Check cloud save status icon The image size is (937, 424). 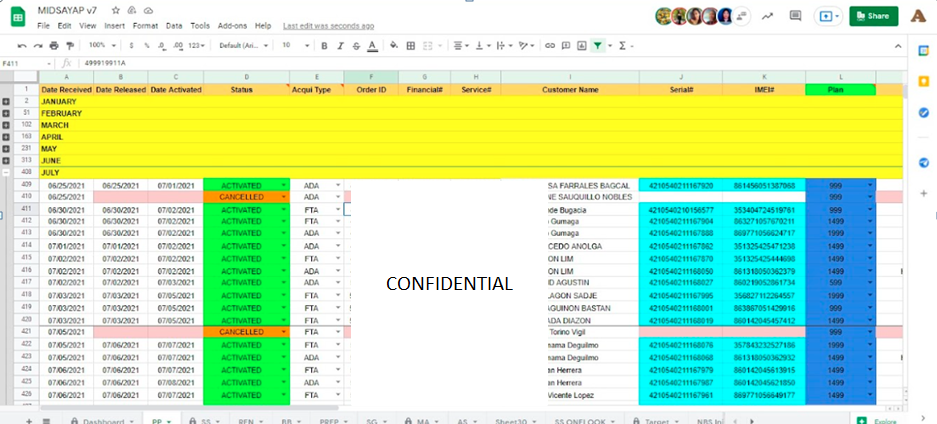[148, 10]
